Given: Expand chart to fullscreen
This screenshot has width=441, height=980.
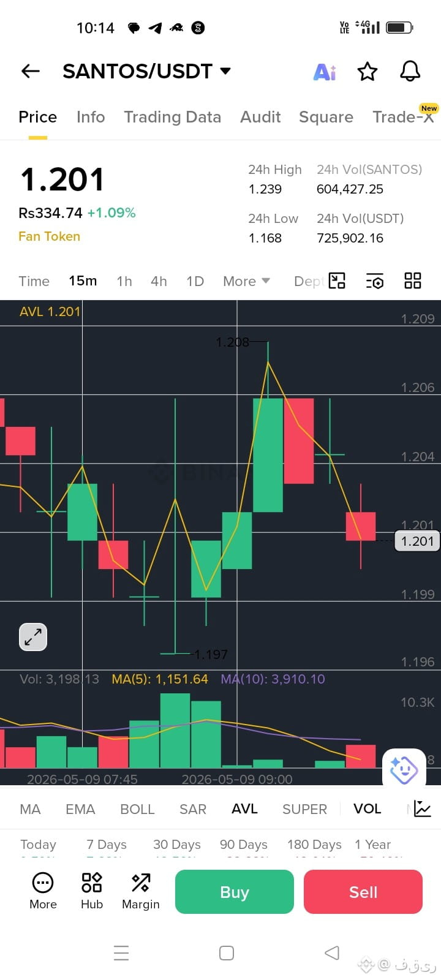Looking at the screenshot, I should point(33,637).
